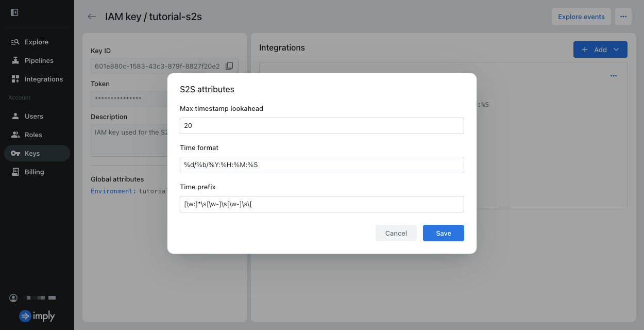Collapse the sidebar panel icon
The height and width of the screenshot is (330, 644).
pos(14,12)
